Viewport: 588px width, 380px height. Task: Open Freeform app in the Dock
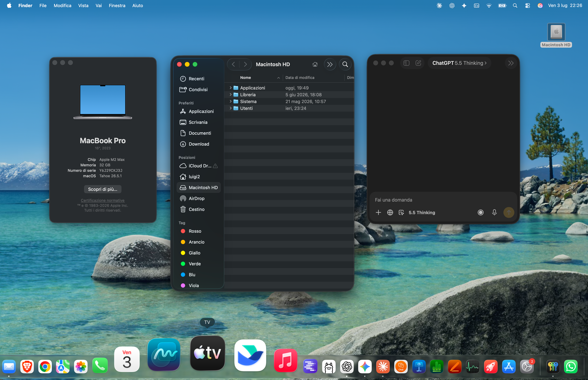pyautogui.click(x=164, y=354)
